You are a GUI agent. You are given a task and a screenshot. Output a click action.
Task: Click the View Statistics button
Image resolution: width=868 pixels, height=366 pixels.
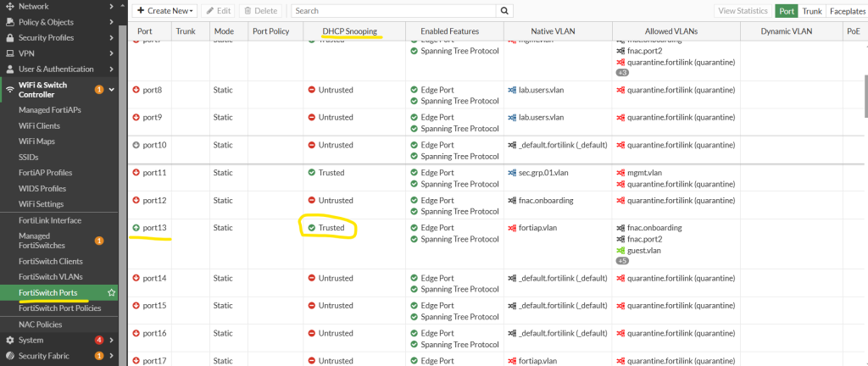tap(743, 10)
